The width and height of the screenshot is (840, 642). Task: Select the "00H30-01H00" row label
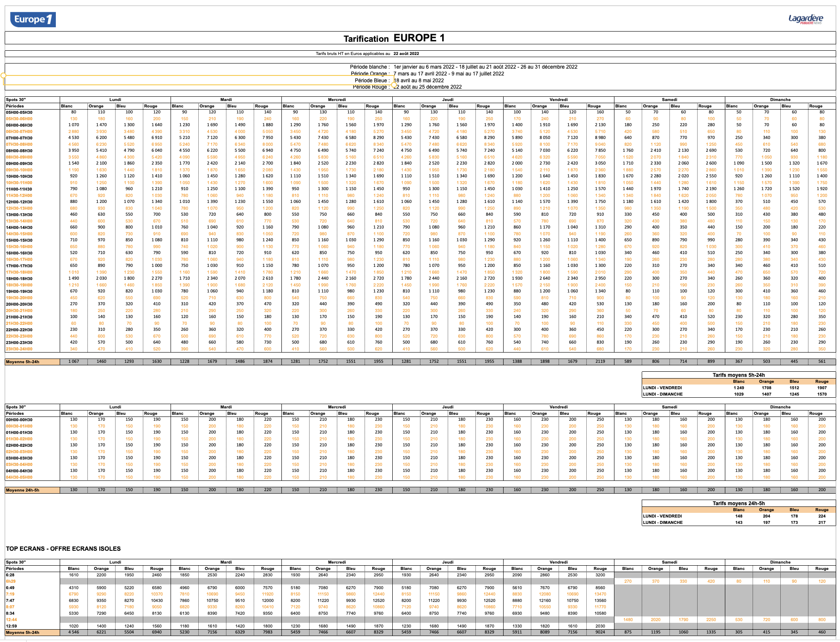[x=19, y=426]
